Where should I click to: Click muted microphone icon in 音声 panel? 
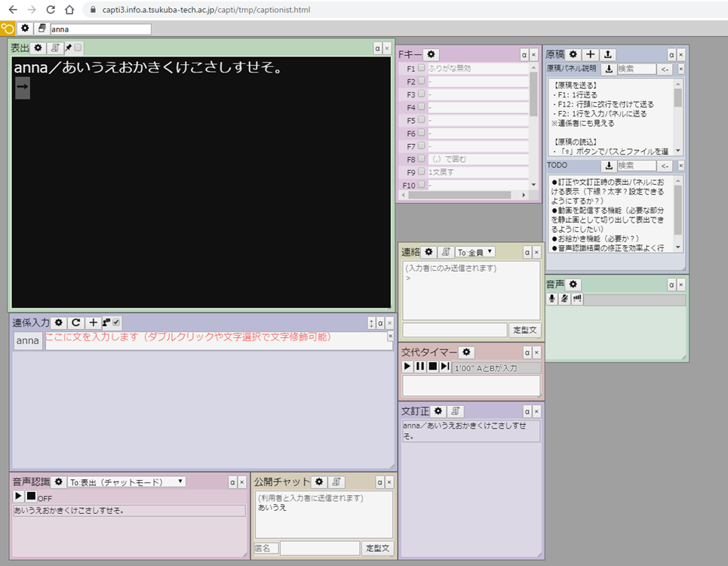coord(564,299)
